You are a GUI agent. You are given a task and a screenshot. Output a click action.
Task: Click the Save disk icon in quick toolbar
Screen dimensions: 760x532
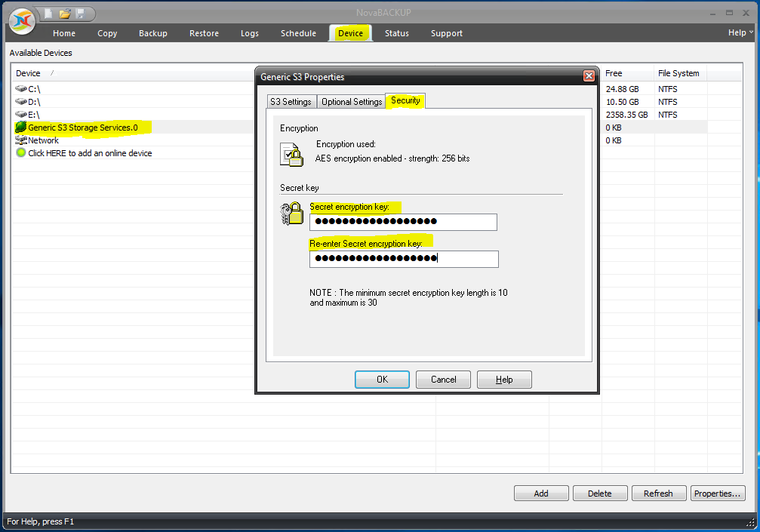pos(81,14)
